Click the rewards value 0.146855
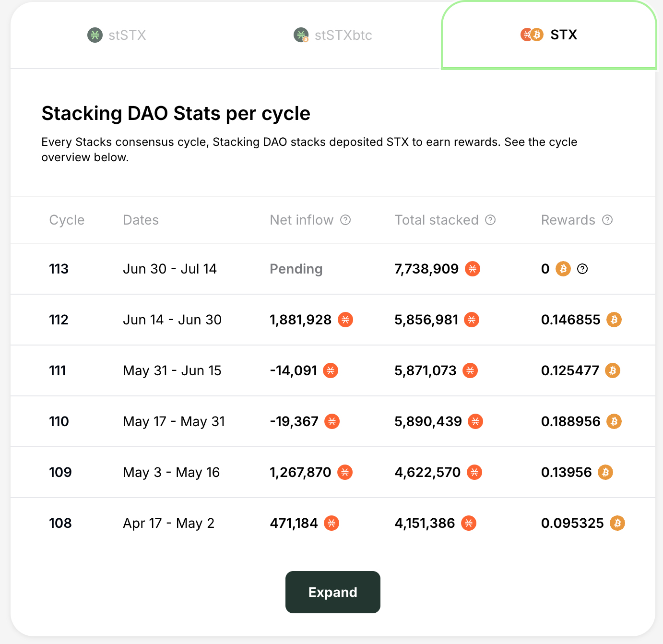The height and width of the screenshot is (644, 663). [x=571, y=320]
